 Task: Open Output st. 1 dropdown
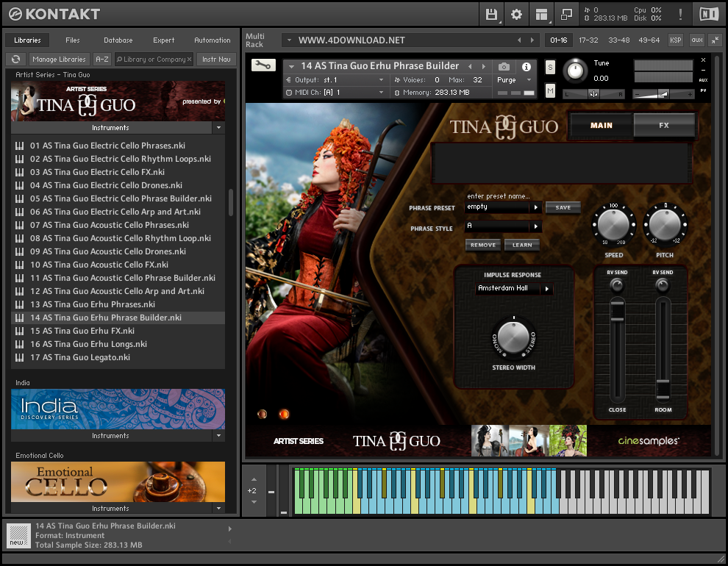[x=336, y=80]
